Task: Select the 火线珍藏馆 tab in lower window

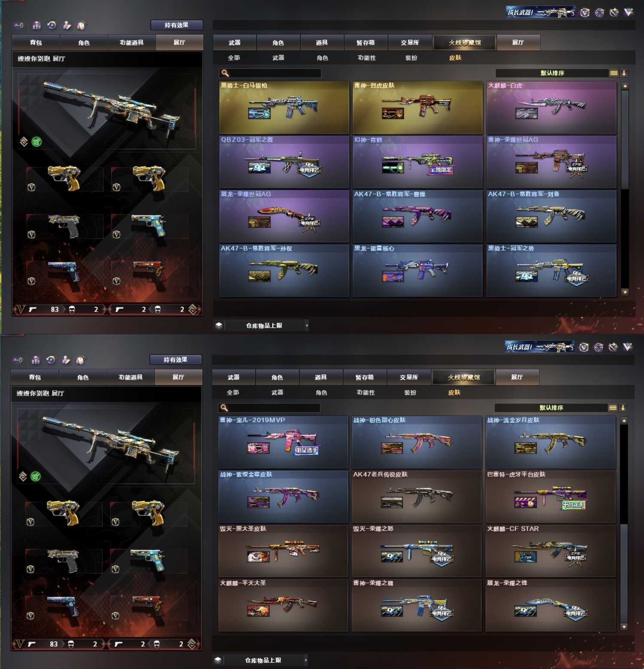Action: tap(464, 377)
